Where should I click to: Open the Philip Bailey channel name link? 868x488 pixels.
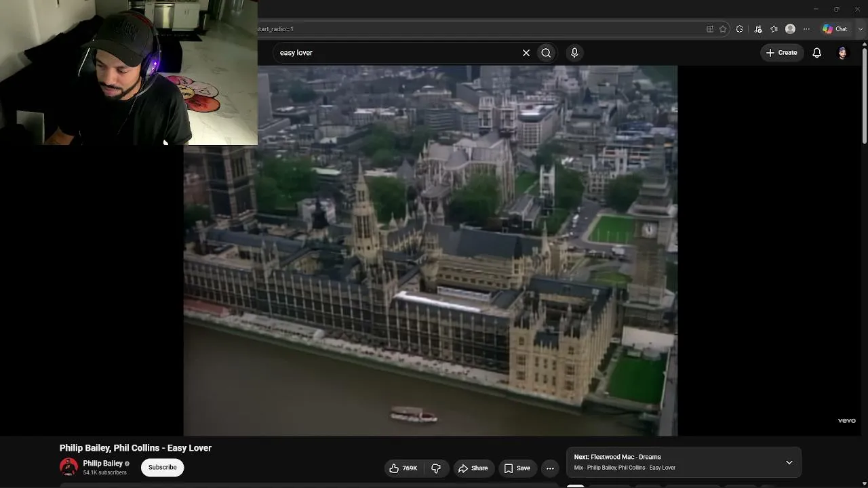tap(102, 464)
